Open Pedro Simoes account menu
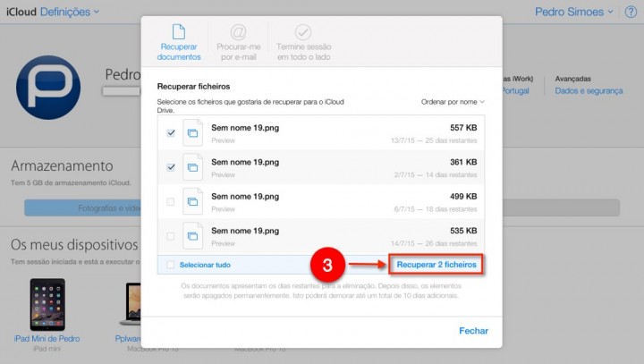The image size is (644, 364). click(573, 12)
